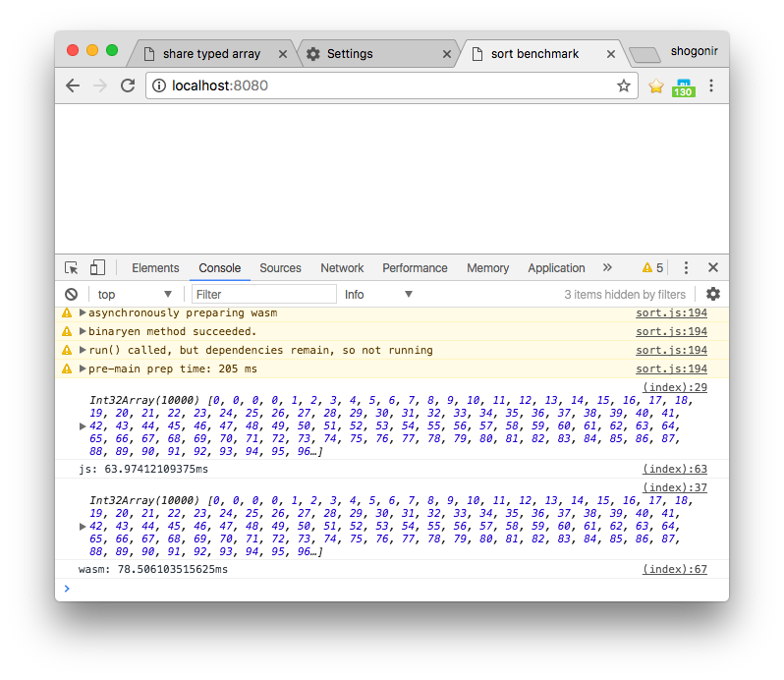
Task: Switch to Settings browser tab
Action: (x=377, y=53)
